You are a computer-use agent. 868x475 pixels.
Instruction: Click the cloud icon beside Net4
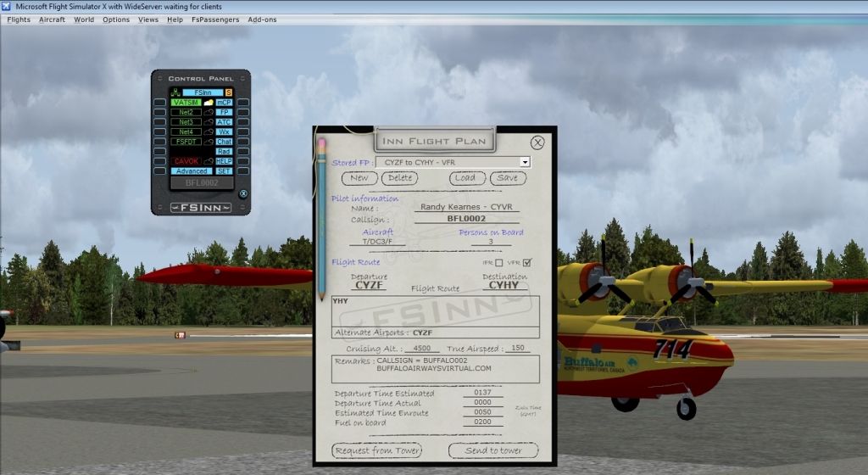point(209,131)
